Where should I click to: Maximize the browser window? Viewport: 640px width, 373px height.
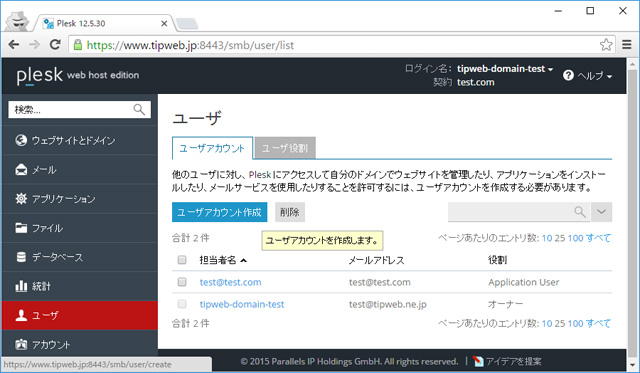click(x=590, y=11)
